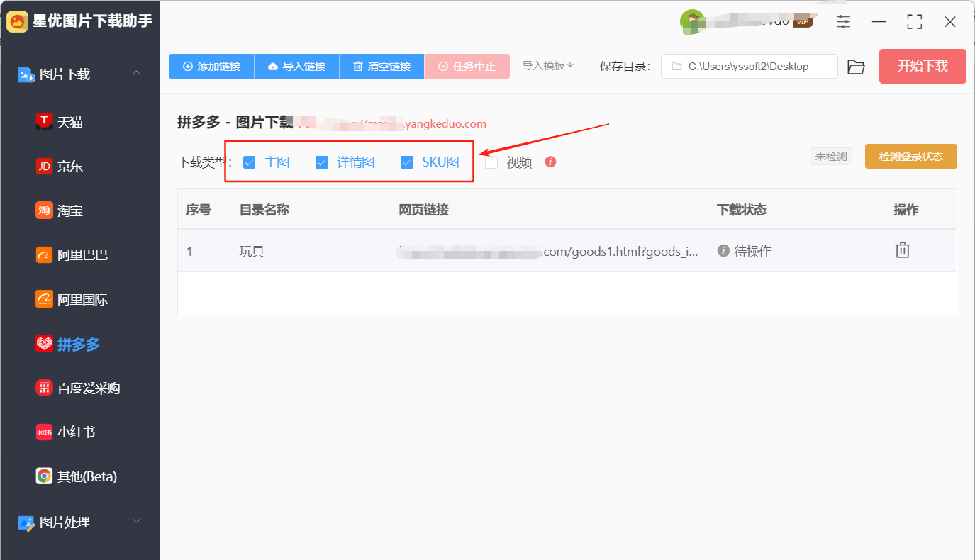Open the settings sliders icon in title bar
The width and height of the screenshot is (975, 560).
(x=843, y=21)
